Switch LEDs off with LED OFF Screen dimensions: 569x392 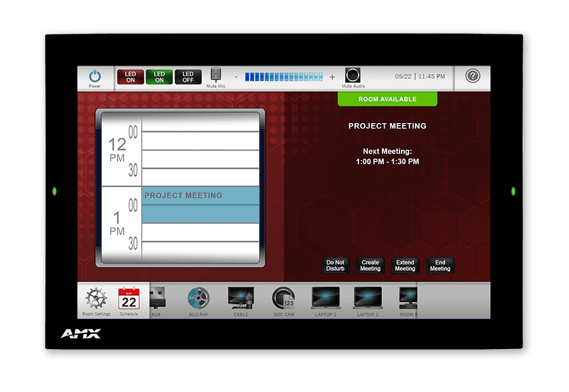[x=188, y=77]
